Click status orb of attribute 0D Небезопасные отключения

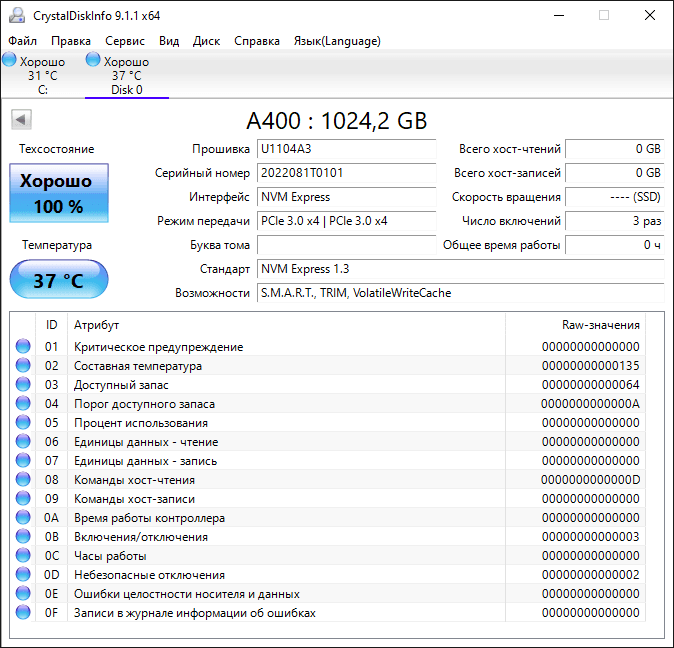pos(23,575)
